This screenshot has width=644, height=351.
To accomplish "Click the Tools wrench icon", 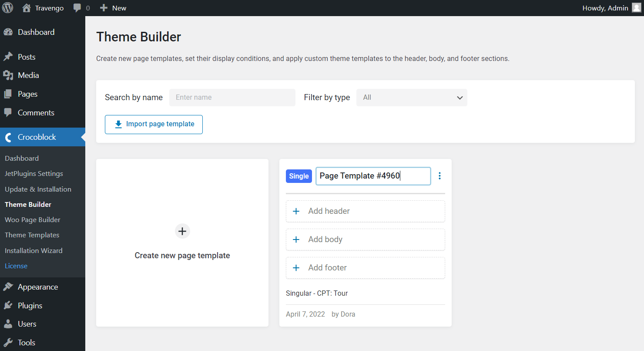I will pos(8,343).
